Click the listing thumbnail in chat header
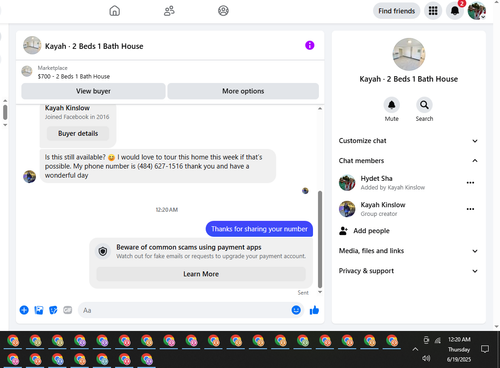 pyautogui.click(x=32, y=45)
